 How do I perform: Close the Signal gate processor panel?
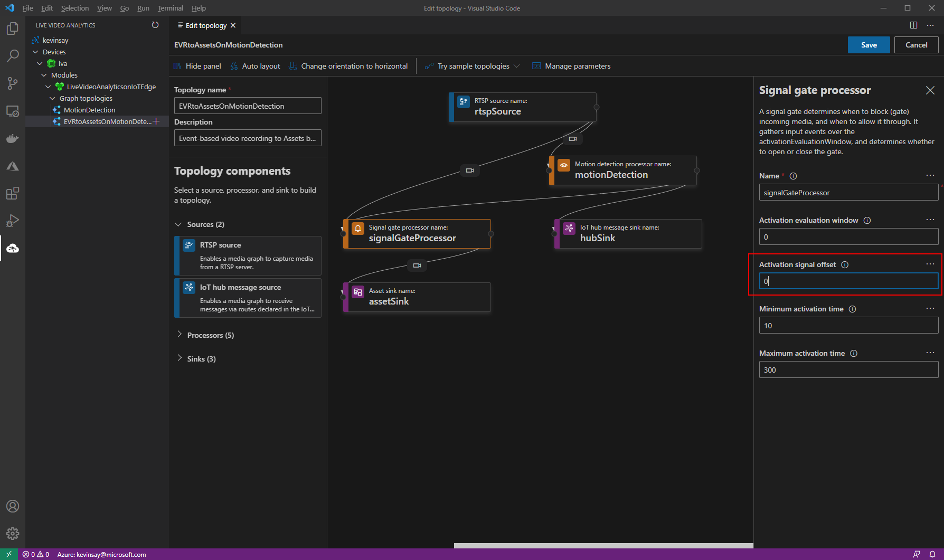click(930, 90)
